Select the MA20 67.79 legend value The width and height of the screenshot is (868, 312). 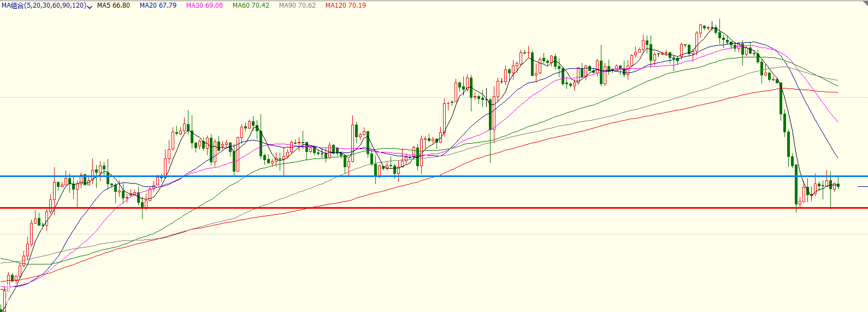click(x=158, y=5)
